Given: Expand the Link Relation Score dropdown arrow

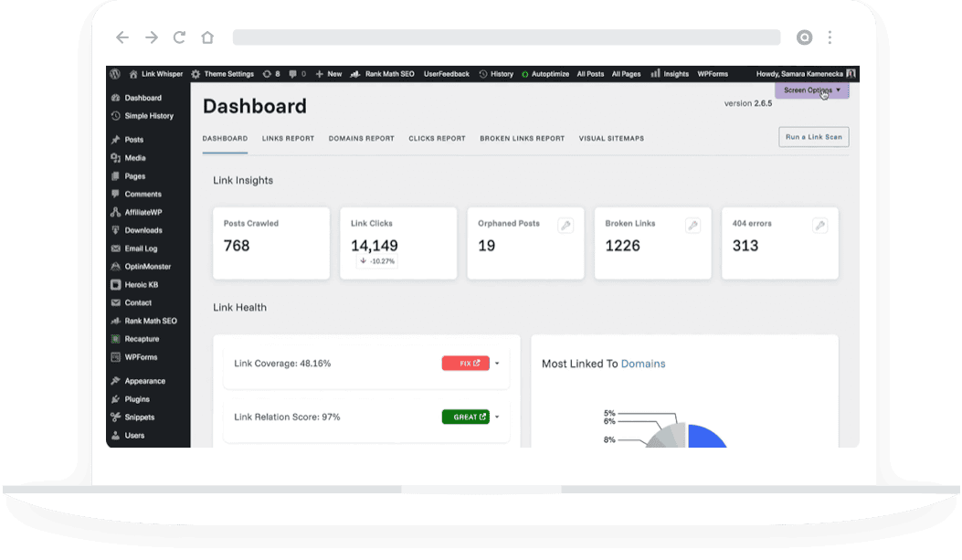Looking at the screenshot, I should (x=498, y=417).
